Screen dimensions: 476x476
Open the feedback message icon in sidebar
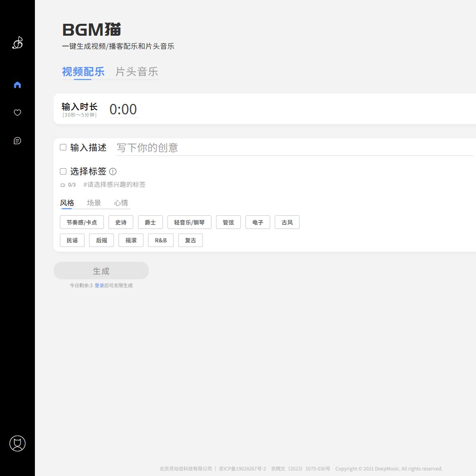[17, 141]
